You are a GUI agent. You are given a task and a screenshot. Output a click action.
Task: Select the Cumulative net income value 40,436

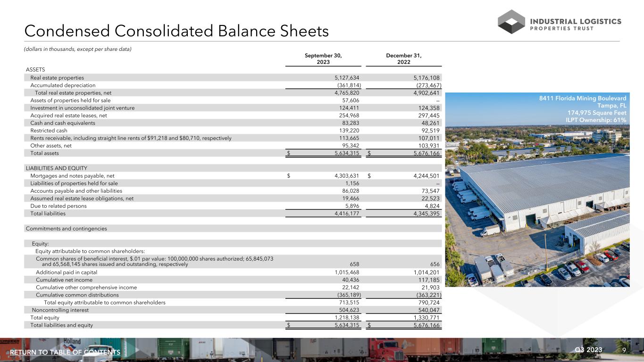click(350, 280)
